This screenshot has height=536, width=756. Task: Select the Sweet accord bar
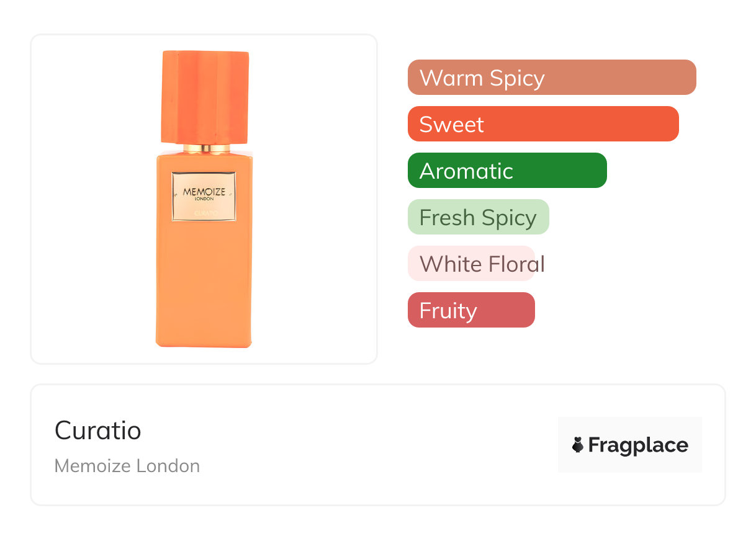click(542, 124)
